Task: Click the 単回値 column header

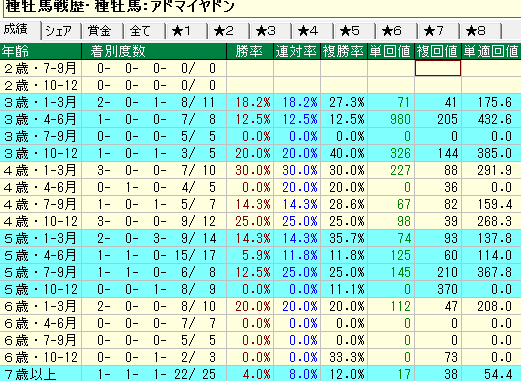Action: pos(391,51)
